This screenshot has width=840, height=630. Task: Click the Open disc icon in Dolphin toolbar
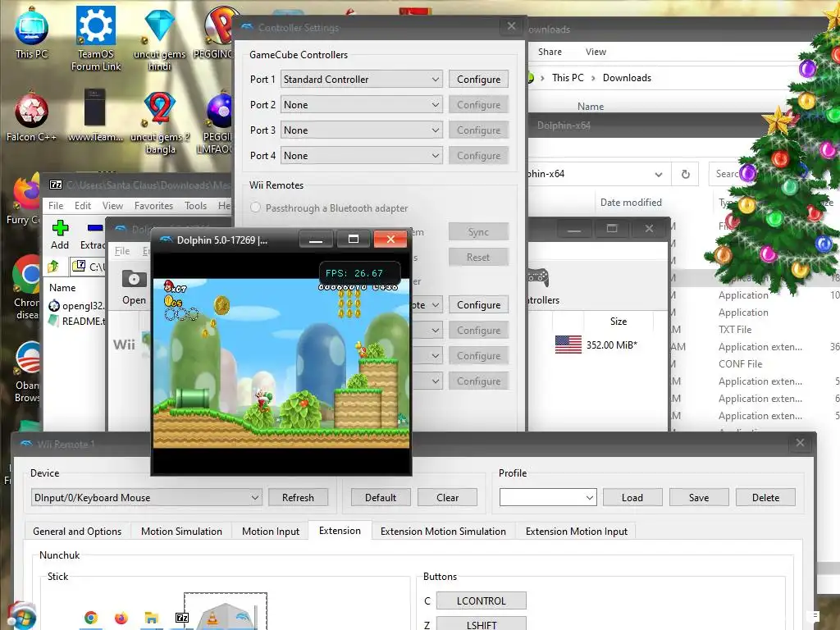[134, 279]
